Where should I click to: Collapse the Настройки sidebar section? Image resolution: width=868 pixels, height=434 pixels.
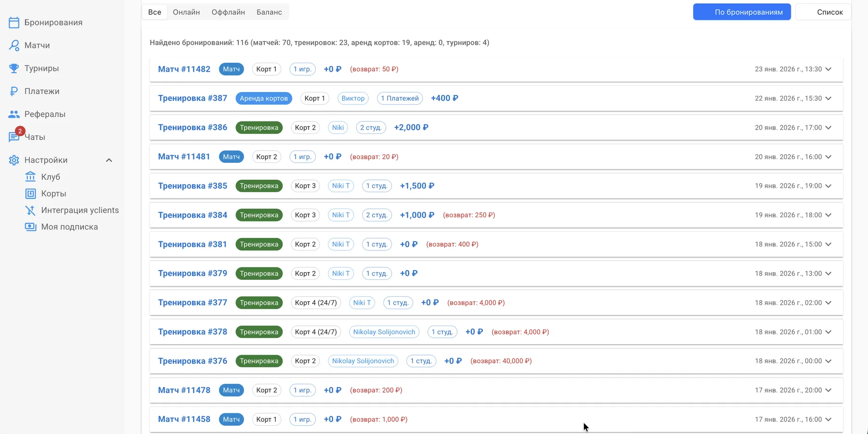[x=109, y=160]
